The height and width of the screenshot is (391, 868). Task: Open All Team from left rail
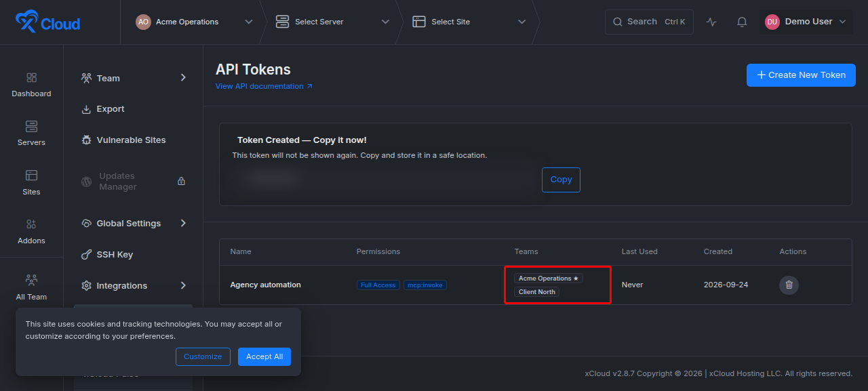[31, 287]
